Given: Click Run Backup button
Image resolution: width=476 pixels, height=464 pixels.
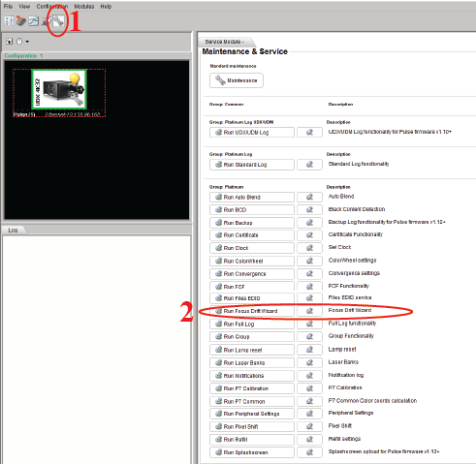Looking at the screenshot, I should (252, 223).
